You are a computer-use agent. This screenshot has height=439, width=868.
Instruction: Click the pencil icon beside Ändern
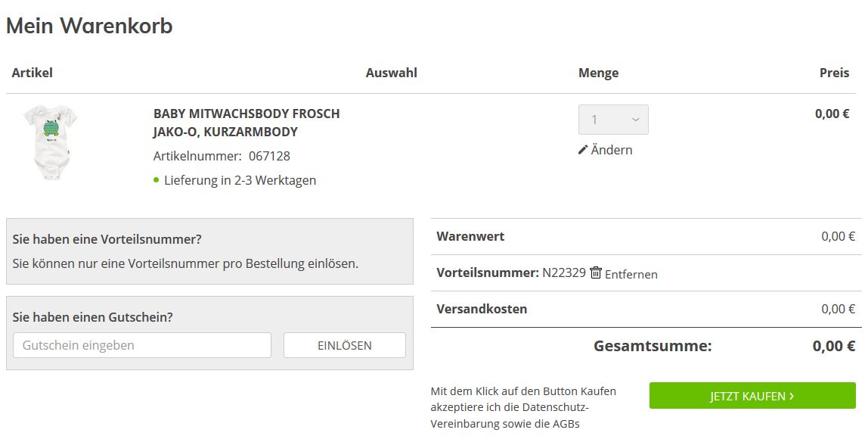(582, 150)
